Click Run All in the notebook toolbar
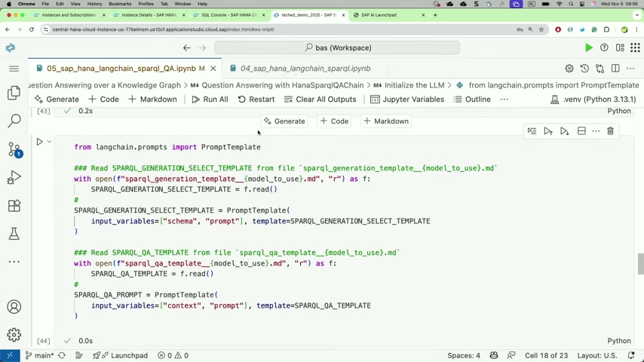Image resolution: width=644 pixels, height=362 pixels. click(x=210, y=100)
